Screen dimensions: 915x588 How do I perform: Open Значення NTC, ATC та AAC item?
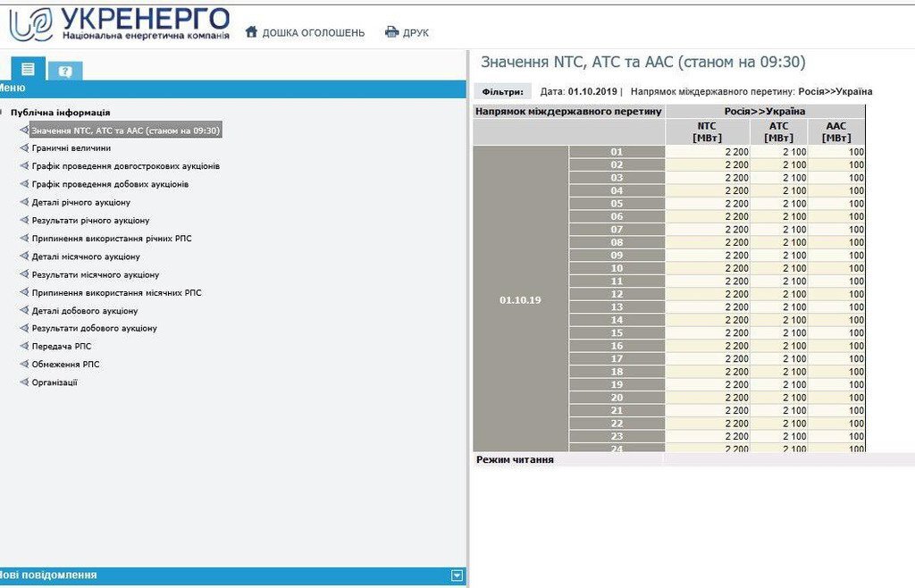(125, 130)
